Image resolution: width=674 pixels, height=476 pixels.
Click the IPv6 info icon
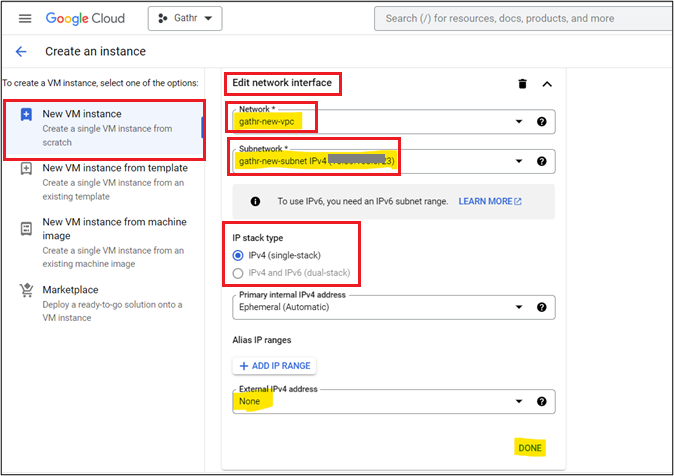[255, 201]
